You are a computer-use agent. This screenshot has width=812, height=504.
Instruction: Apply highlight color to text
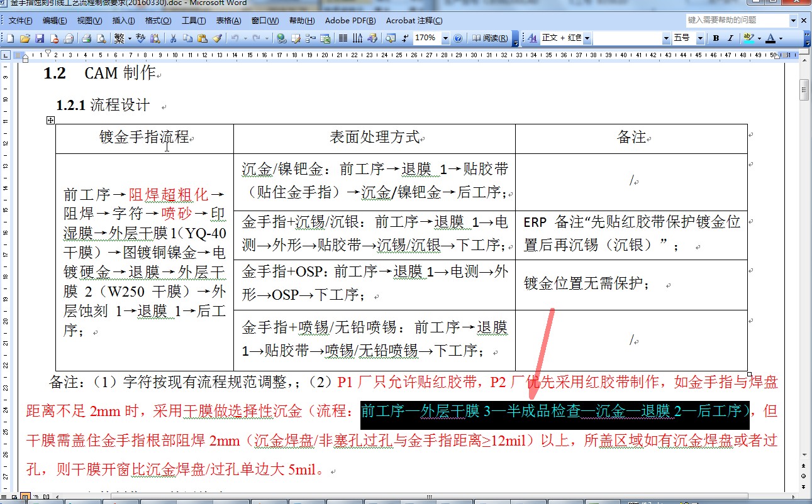(748, 38)
